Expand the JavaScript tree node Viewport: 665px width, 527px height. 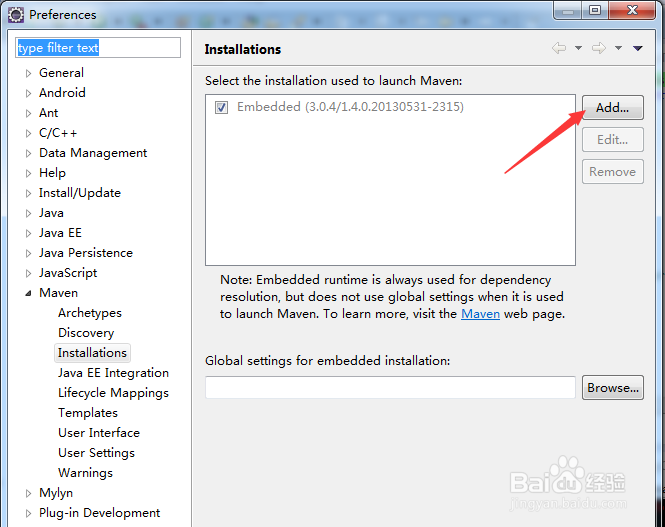tap(28, 273)
